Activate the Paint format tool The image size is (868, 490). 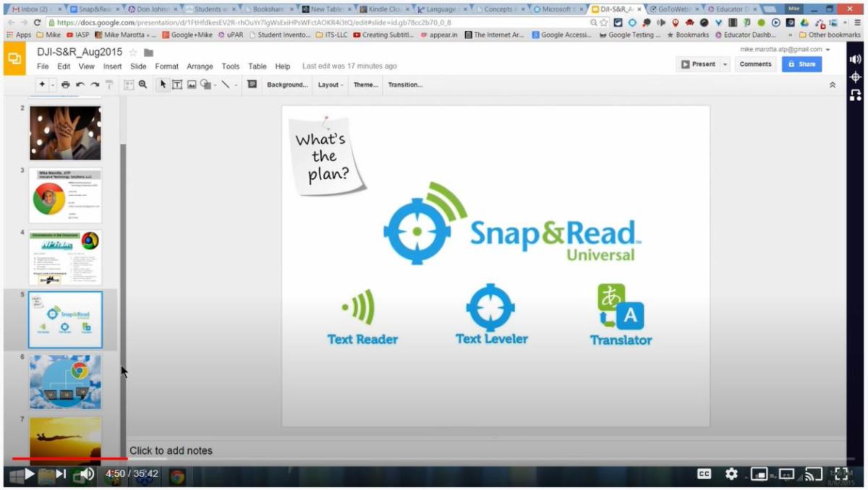click(x=109, y=85)
